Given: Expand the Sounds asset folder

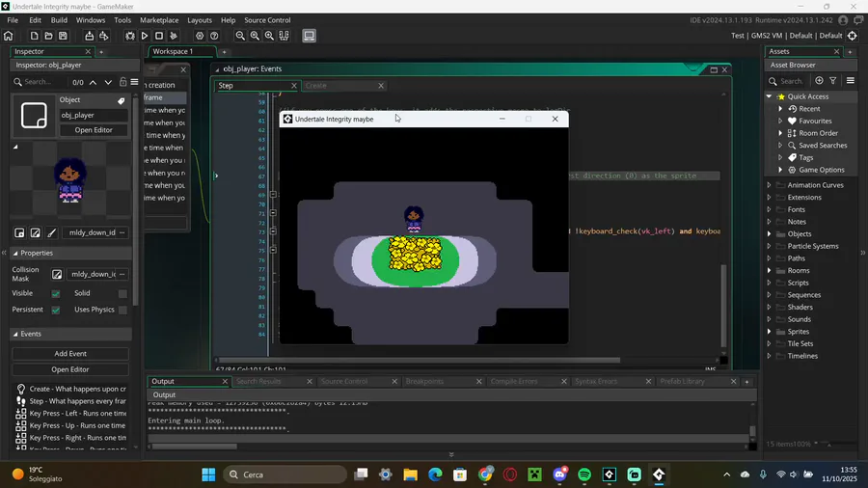Looking at the screenshot, I should [769, 319].
